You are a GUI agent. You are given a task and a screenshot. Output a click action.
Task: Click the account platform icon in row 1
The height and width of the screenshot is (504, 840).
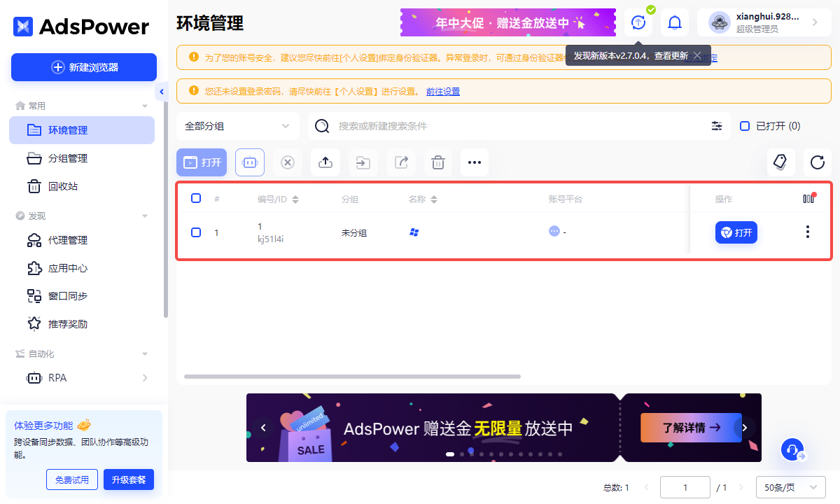point(554,231)
